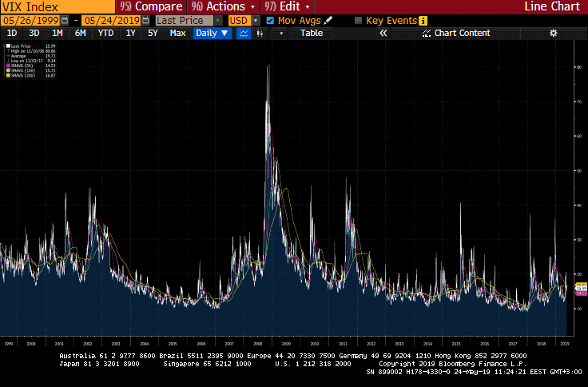
Task: Click the Chart Content icon
Action: (427, 33)
